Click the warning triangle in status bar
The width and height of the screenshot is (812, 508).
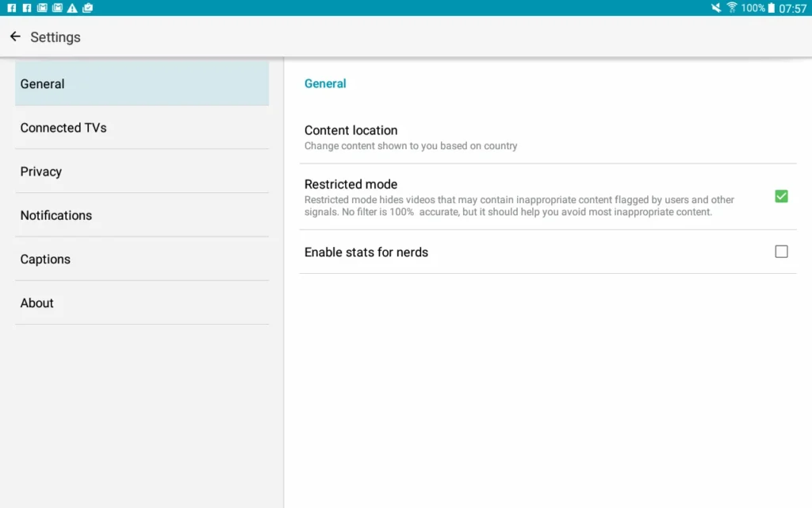[72, 8]
